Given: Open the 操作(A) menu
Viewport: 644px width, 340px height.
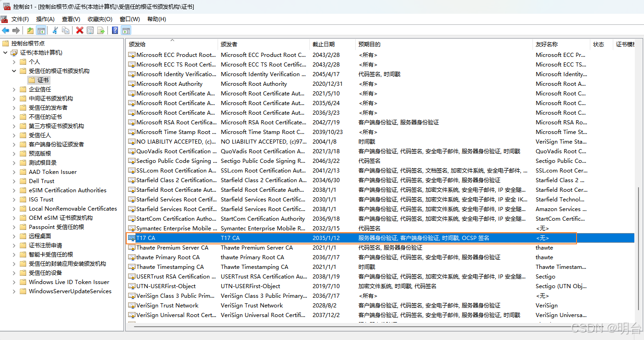Looking at the screenshot, I should 45,19.
